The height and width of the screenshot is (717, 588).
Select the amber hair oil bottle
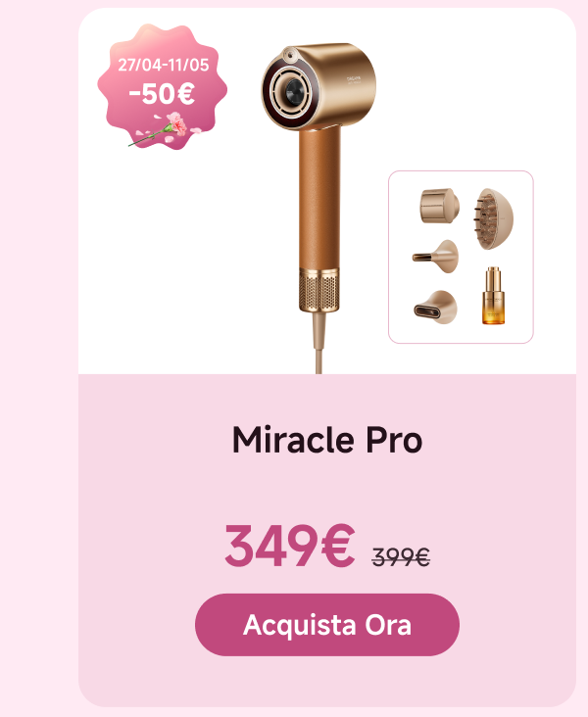(x=493, y=296)
